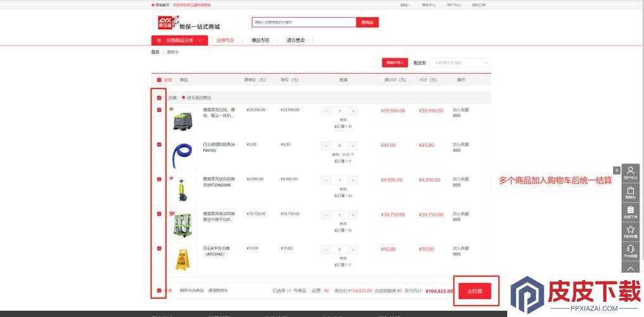This screenshot has width=644, height=317.
Task: Click the red search button
Action: coord(367,22)
